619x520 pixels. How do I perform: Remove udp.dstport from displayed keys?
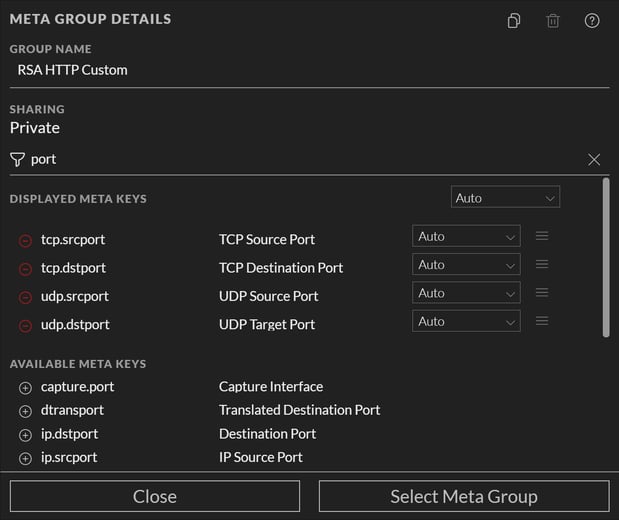click(x=25, y=325)
